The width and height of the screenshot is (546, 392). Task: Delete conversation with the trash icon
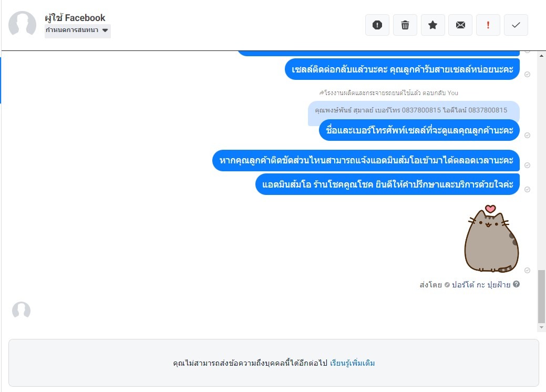tap(405, 25)
